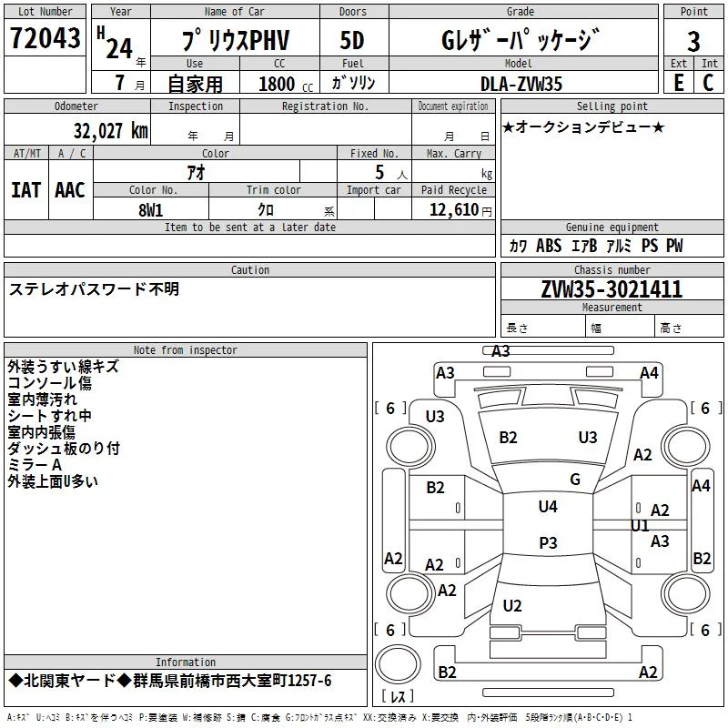The height and width of the screenshot is (728, 728).
Task: Select the odometer reading 32,027 km
Action: (x=110, y=130)
